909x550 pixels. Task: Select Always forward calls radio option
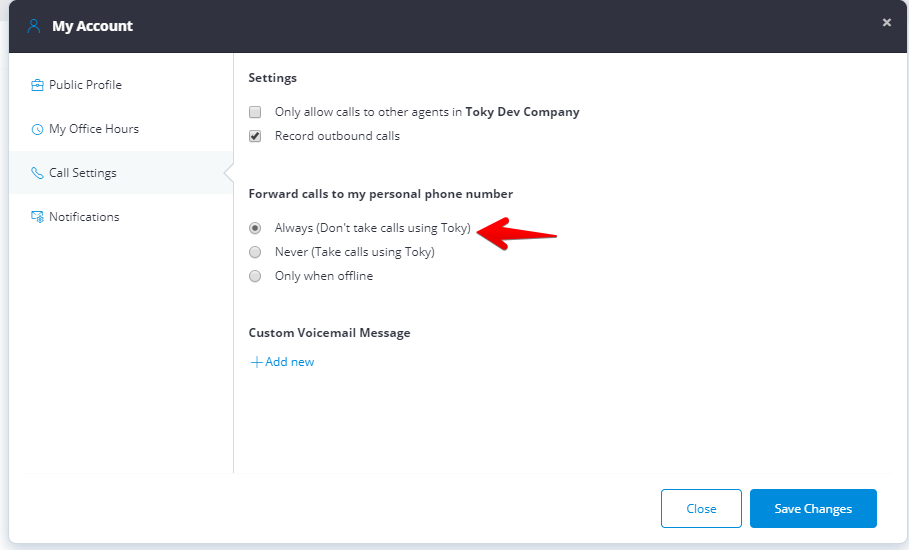pos(255,228)
